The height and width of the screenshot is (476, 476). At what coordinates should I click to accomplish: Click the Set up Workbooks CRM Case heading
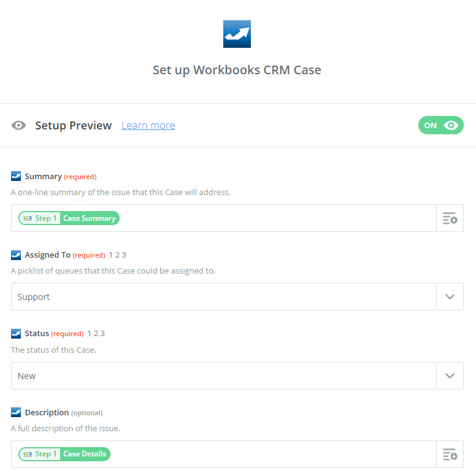pos(237,70)
